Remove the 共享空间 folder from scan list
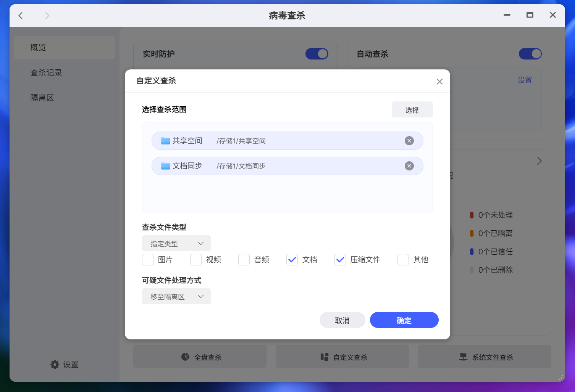Image resolution: width=575 pixels, height=392 pixels. pyautogui.click(x=409, y=141)
